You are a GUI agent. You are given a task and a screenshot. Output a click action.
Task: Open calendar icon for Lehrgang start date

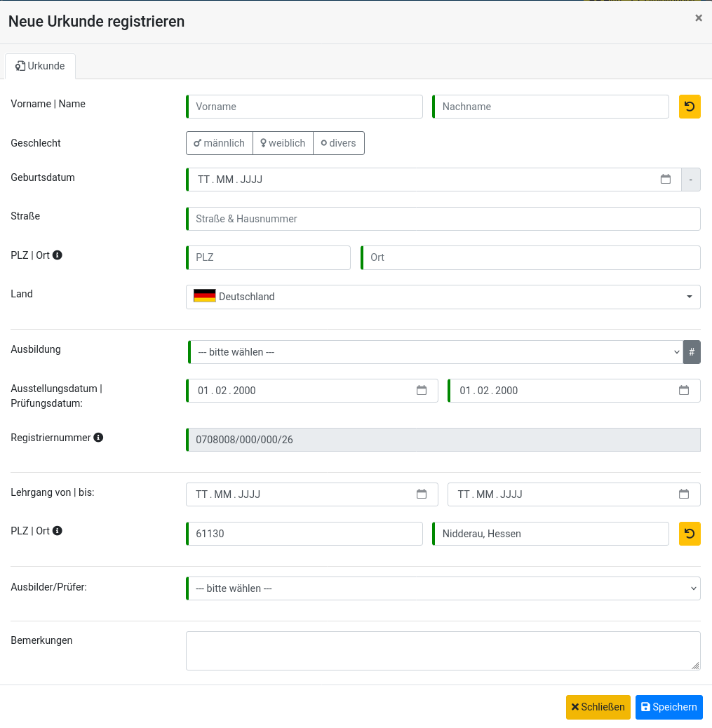click(x=422, y=494)
